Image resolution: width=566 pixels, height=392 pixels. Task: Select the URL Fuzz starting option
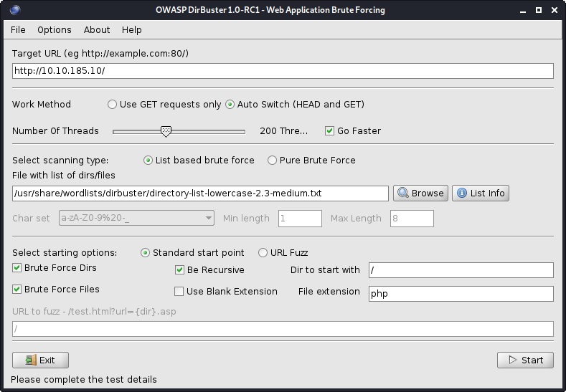(263, 253)
